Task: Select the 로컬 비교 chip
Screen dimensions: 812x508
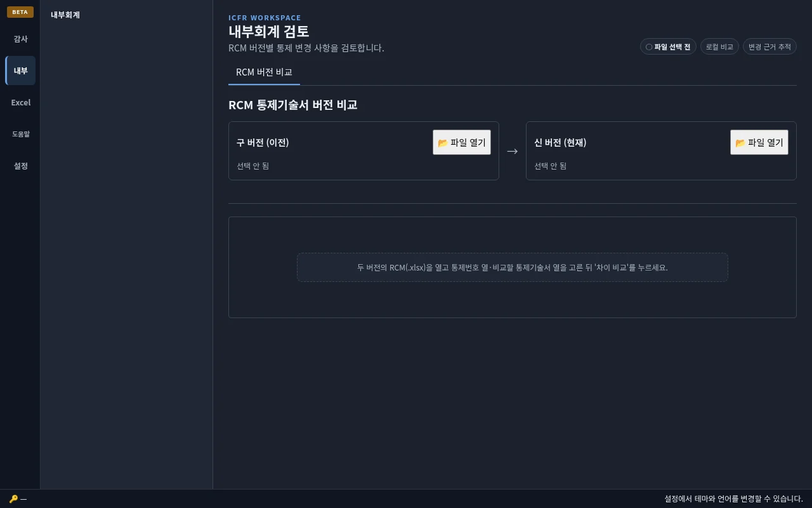Action: pyautogui.click(x=719, y=47)
